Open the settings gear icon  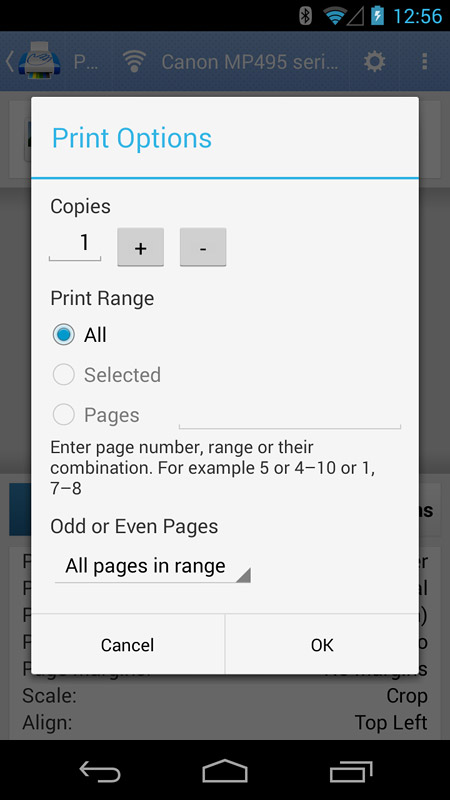tap(374, 62)
